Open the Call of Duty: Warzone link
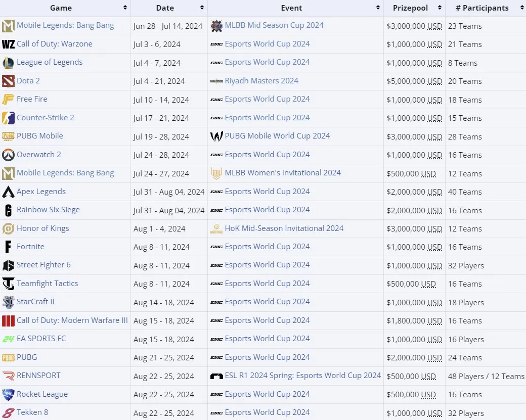Viewport: 526px width, 420px height. point(54,44)
